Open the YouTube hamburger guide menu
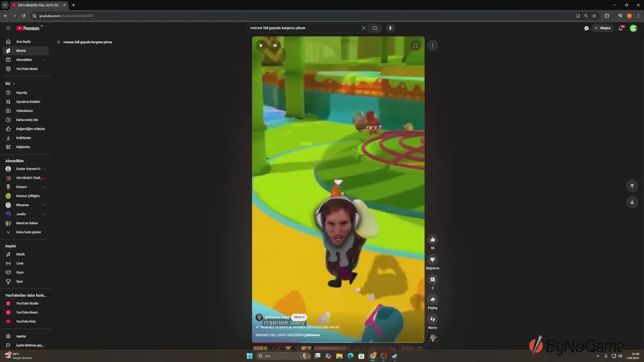This screenshot has width=644, height=362. pyautogui.click(x=8, y=28)
